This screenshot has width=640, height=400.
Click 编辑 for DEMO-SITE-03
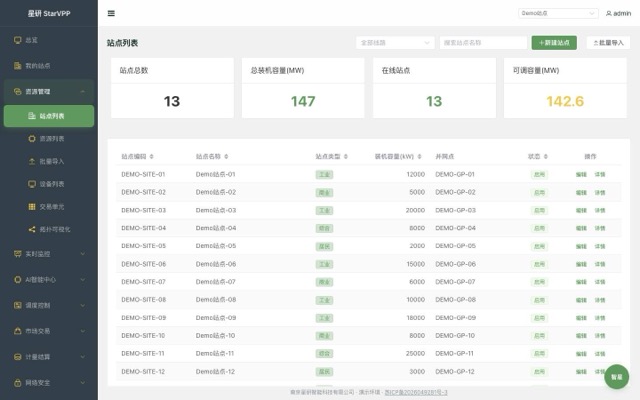581,210
